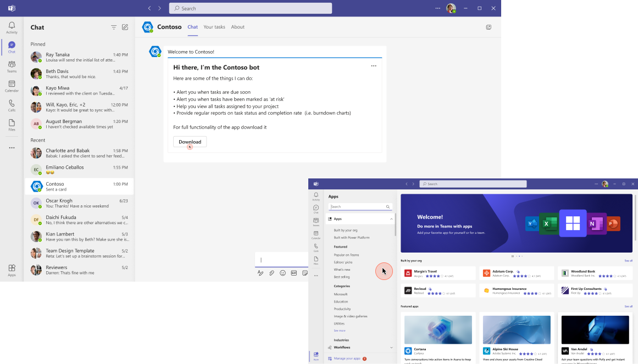Click See more under Categories
638x364 pixels.
pyautogui.click(x=340, y=331)
